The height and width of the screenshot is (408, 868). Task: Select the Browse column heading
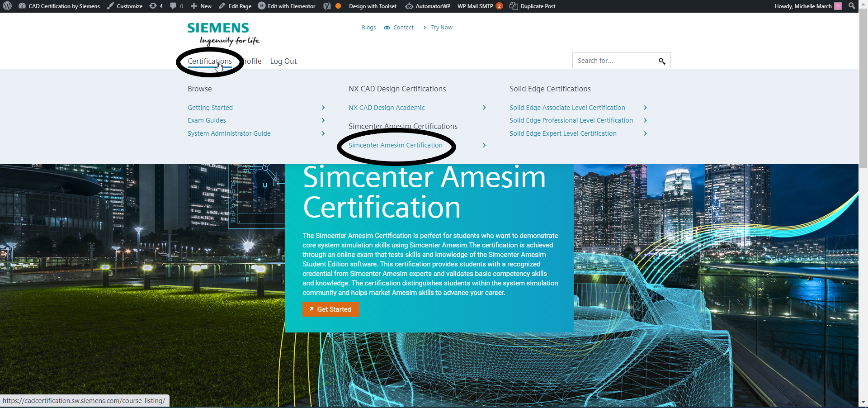(200, 89)
